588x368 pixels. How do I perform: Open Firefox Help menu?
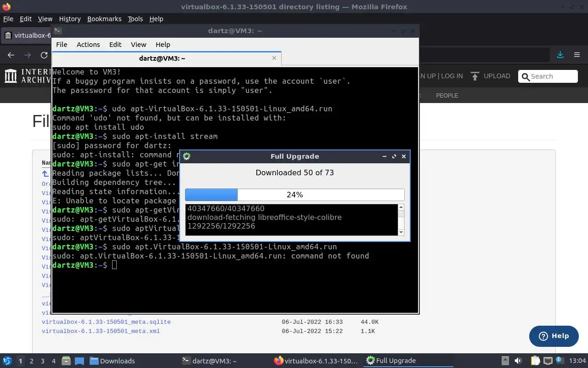tap(156, 18)
